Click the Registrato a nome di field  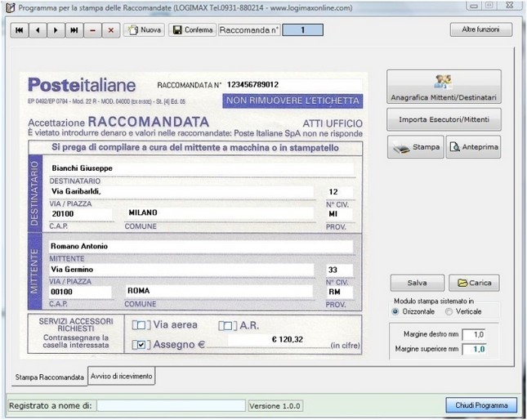click(171, 405)
